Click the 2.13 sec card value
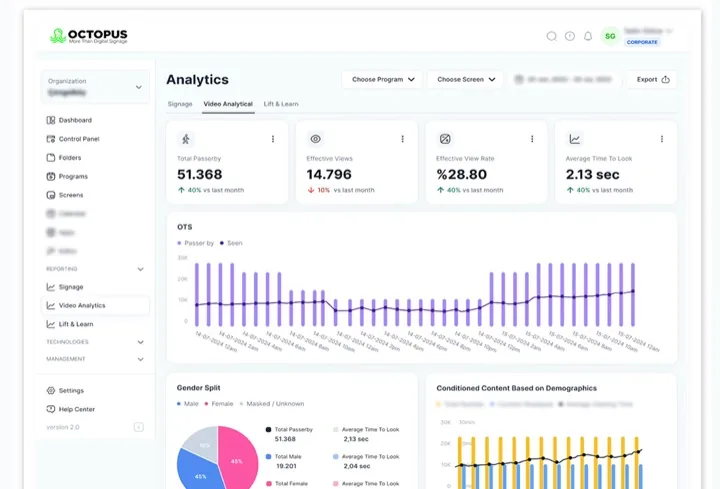This screenshot has height=489, width=720. tap(592, 174)
